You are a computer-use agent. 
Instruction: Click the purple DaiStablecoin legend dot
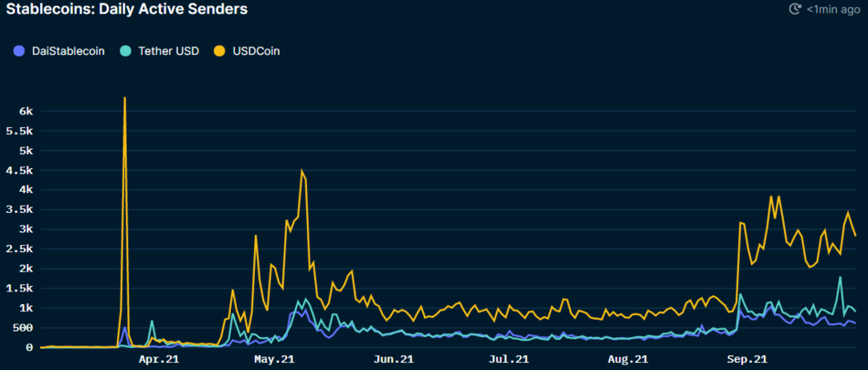click(19, 51)
